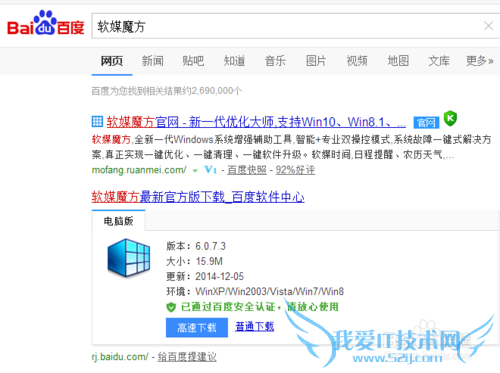500x373 pixels.
Task: Open the 92%好评 link
Action: pyautogui.click(x=295, y=170)
